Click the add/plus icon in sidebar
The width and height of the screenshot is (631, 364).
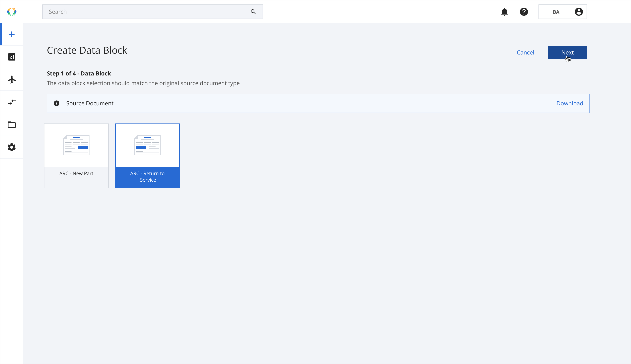11,34
